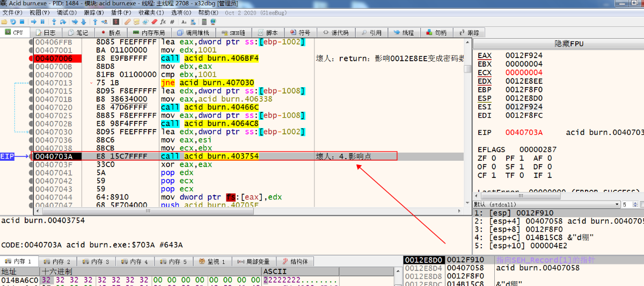Toggle breakpoint dot at address 00407013

(x=30, y=83)
